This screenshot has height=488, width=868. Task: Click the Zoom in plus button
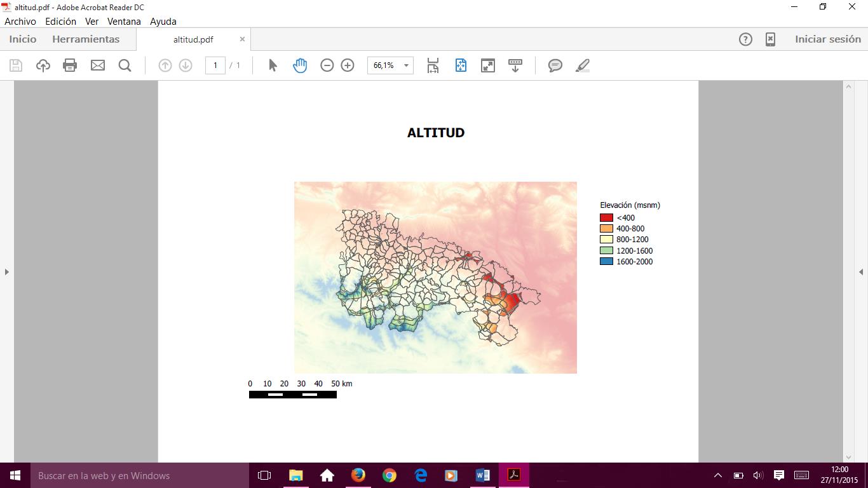pos(348,65)
